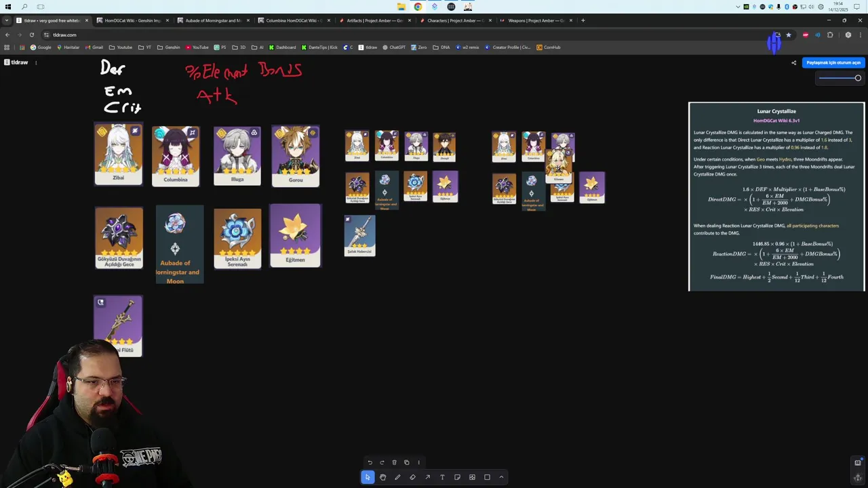Open a new browser tab
This screenshot has width=868, height=488.
583,20
